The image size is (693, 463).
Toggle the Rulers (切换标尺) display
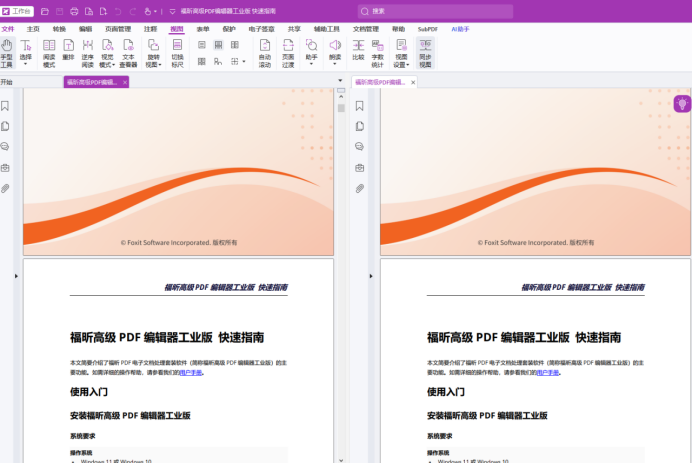click(x=177, y=53)
